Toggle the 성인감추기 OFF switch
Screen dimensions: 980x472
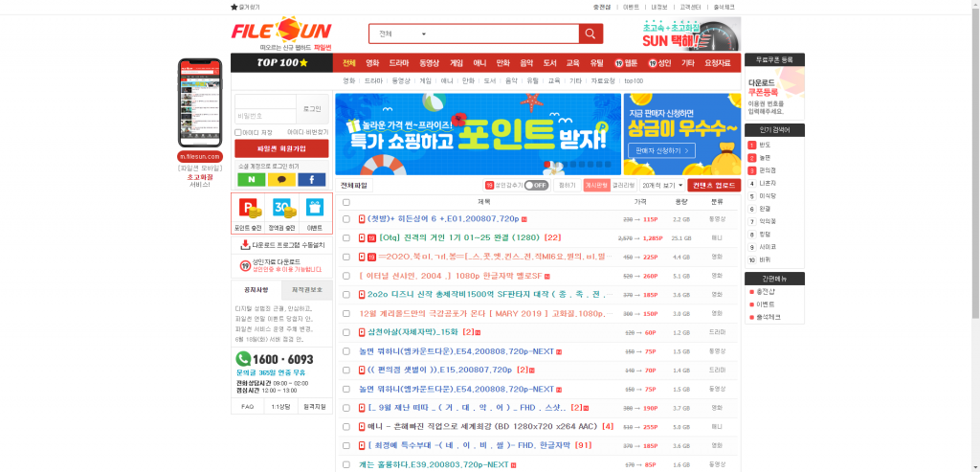[x=536, y=186]
